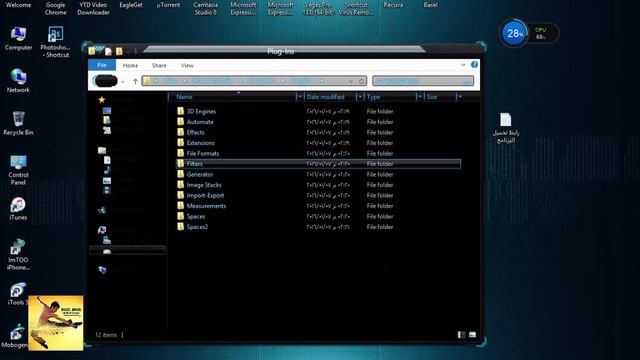Switch to large icons view in status bar
Viewport: 640px width, 360px height.
[x=472, y=335]
